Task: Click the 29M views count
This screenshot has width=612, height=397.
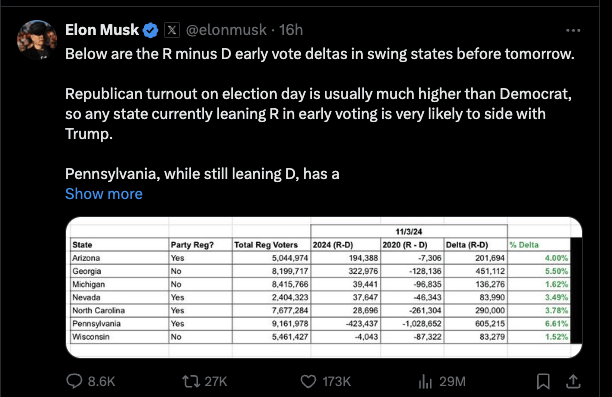Action: (452, 381)
